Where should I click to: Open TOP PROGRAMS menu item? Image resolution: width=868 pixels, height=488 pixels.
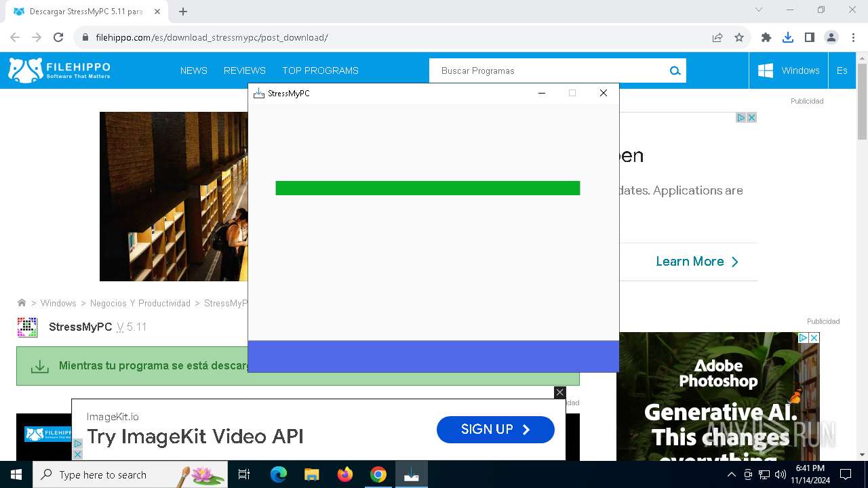[320, 70]
